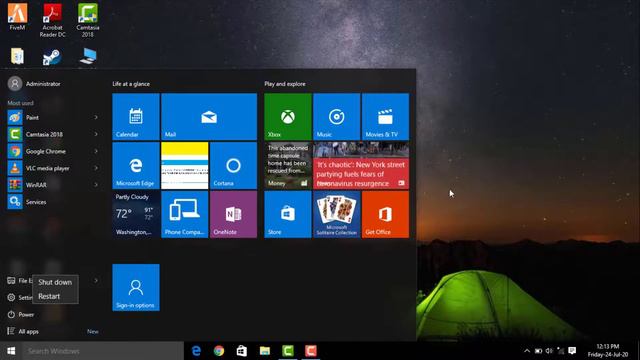Open the Sign-in options tile
Screen dimensions: 640x360
tap(136, 287)
